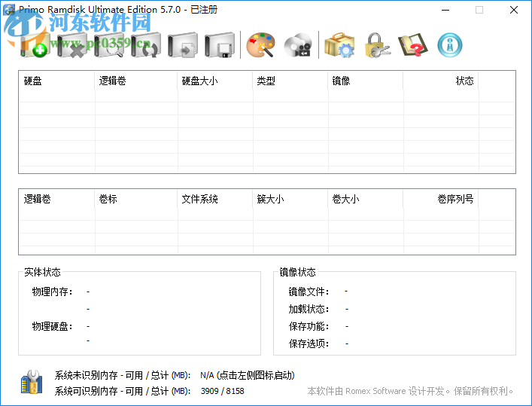This screenshot has width=532, height=406.
Task: Click the 硬盘 column header
Action: 56,81
